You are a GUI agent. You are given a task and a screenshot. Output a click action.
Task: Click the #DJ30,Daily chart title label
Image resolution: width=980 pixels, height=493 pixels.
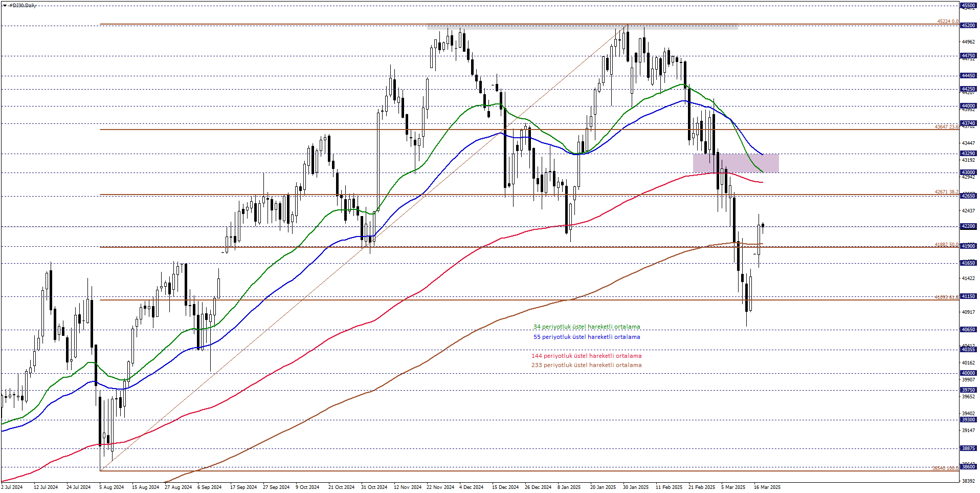click(x=23, y=6)
